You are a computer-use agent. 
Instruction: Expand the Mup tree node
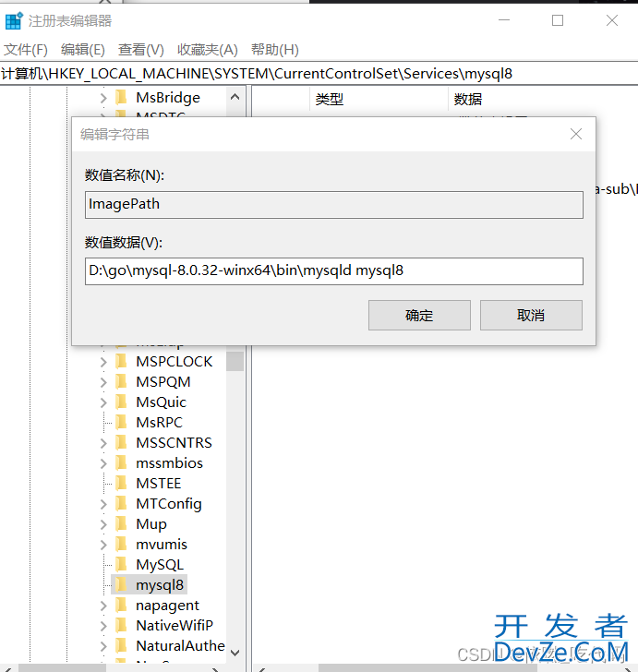coord(103,524)
